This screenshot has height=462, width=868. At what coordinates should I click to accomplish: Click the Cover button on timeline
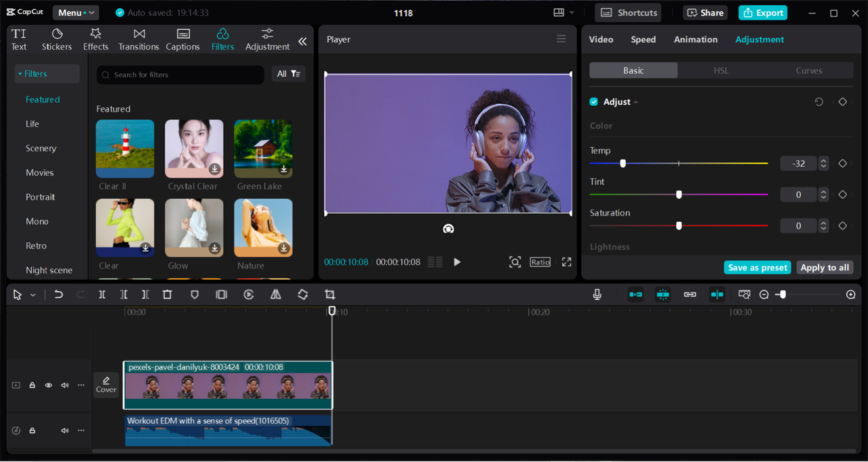click(x=106, y=385)
